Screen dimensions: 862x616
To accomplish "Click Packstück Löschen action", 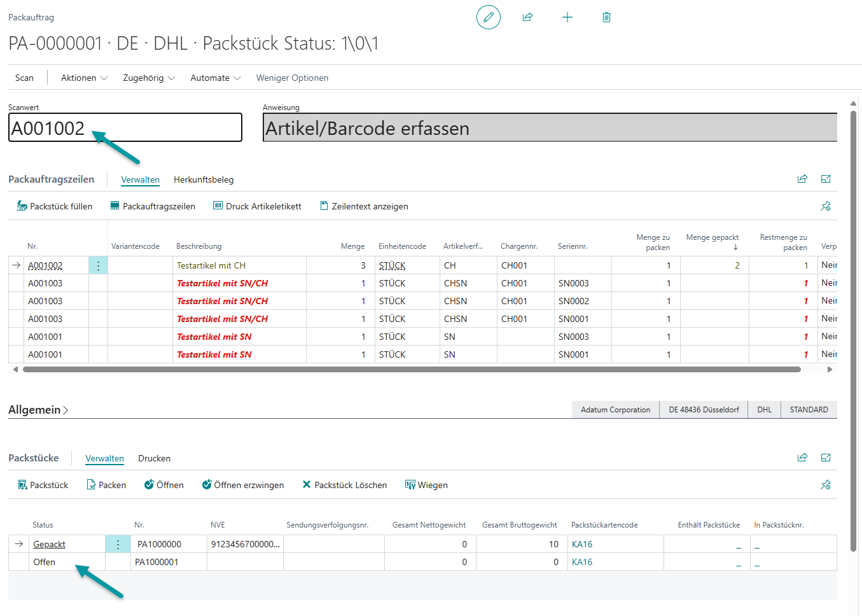I will [344, 485].
